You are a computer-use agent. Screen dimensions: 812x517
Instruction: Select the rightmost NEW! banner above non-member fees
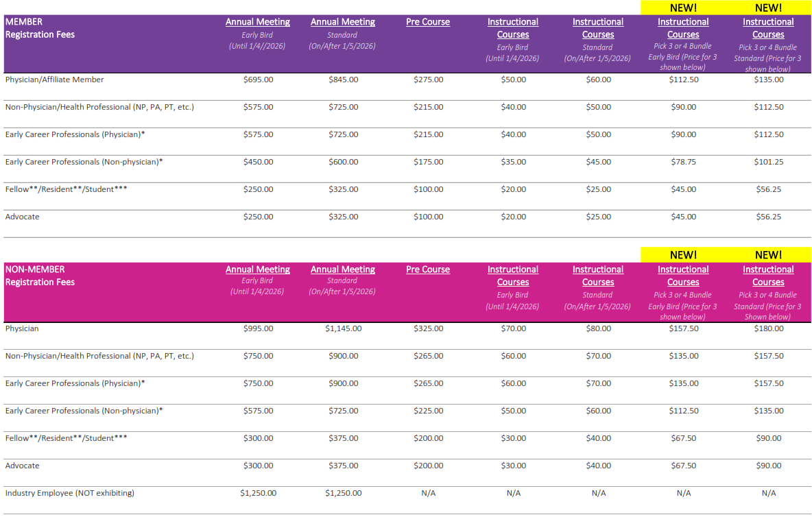coord(768,254)
